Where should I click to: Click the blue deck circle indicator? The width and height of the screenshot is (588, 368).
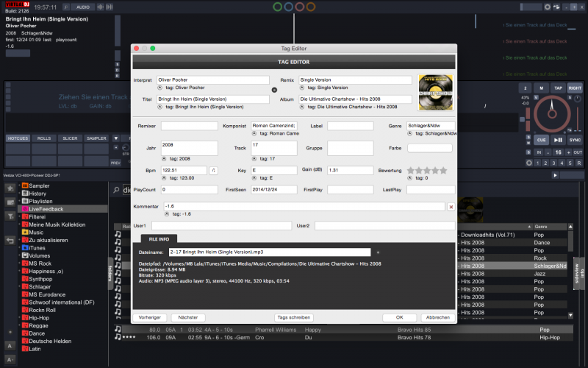[288, 7]
